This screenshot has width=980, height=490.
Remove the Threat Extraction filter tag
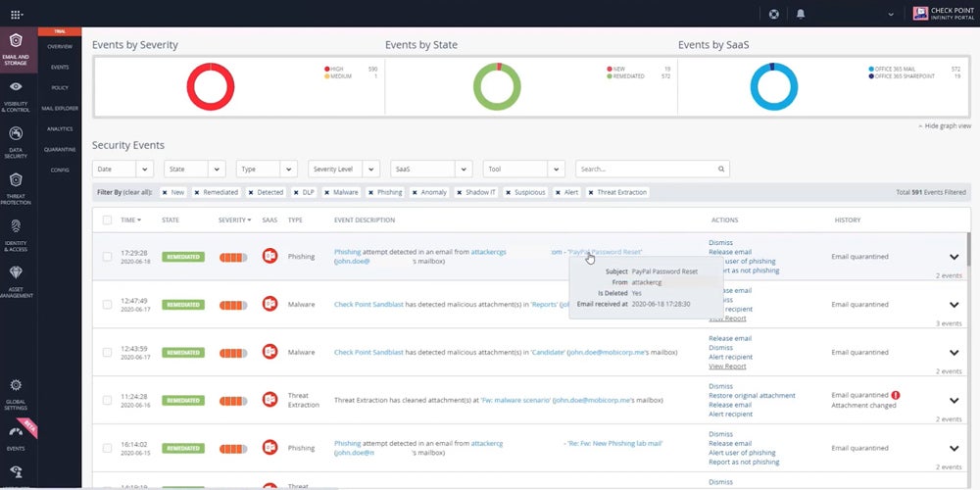coord(591,192)
